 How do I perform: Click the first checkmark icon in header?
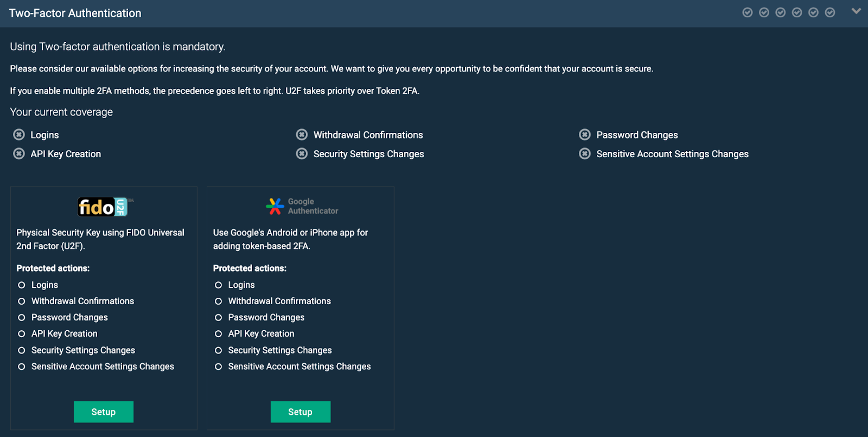748,12
